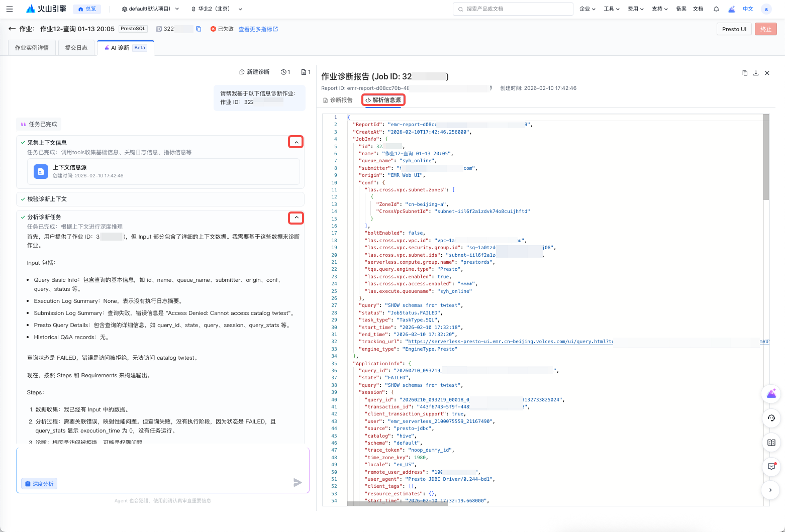Viewport: 785px width, 532px height.
Task: Click the back arrow beside 作业 title
Action: pyautogui.click(x=12, y=29)
